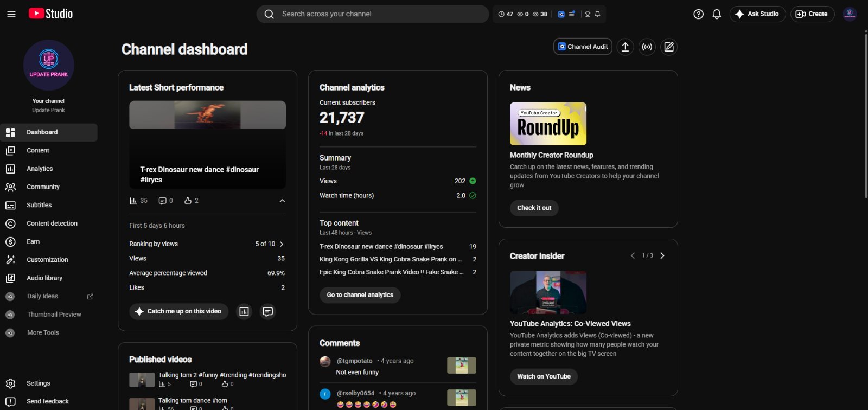The width and height of the screenshot is (868, 410).
Task: Open Analytics in the sidebar
Action: pos(49,169)
